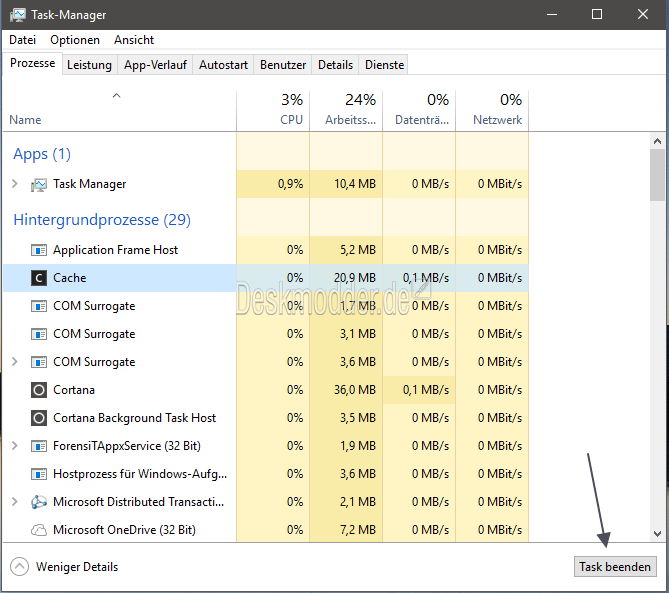The height and width of the screenshot is (593, 669).
Task: Click the 7,2 MB value for OneDrive
Action: pos(358,530)
